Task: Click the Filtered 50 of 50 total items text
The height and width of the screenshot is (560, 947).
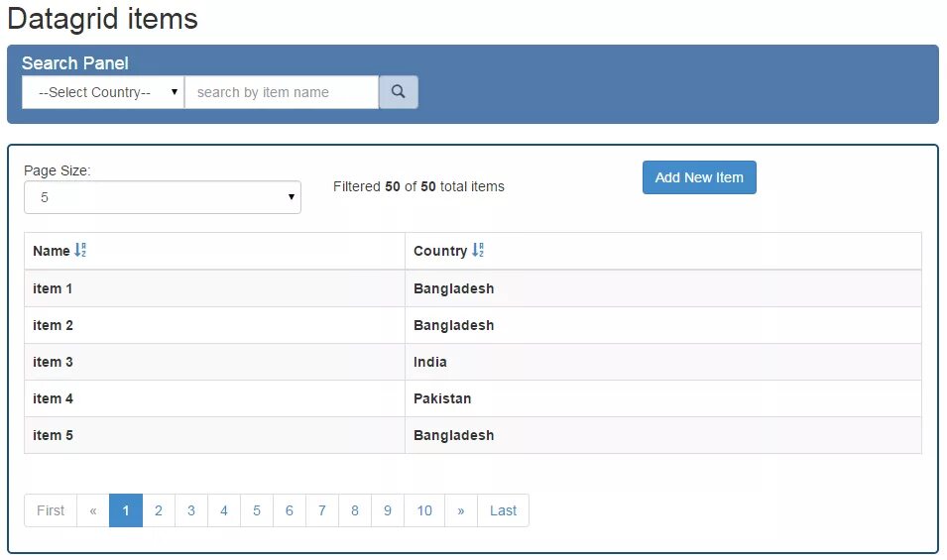Action: pos(418,186)
